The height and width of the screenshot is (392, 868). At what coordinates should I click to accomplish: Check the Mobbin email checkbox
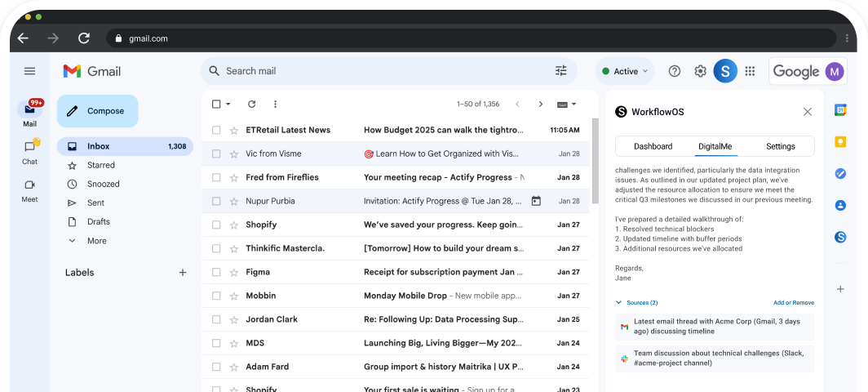[x=216, y=296]
